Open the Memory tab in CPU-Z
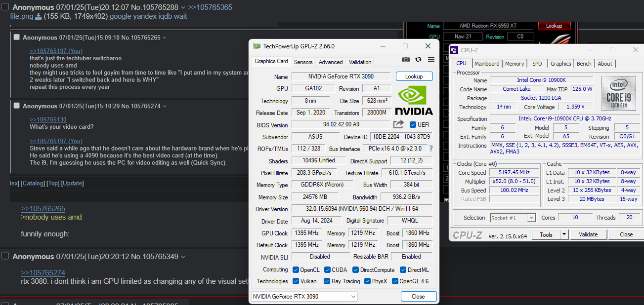The image size is (644, 305). point(515,64)
